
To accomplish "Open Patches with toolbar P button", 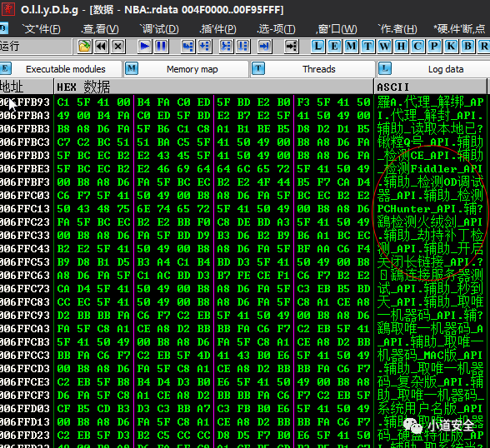I will coord(434,47).
